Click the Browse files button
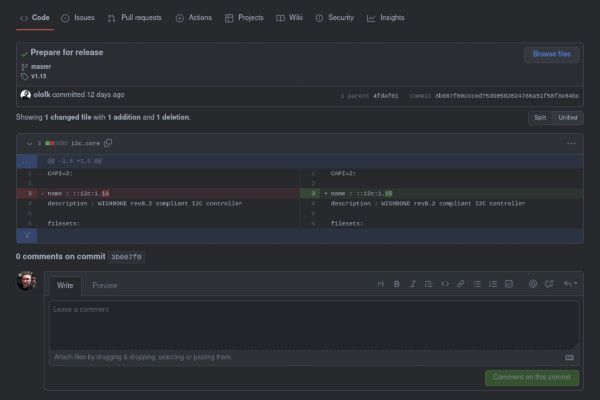 click(x=551, y=53)
